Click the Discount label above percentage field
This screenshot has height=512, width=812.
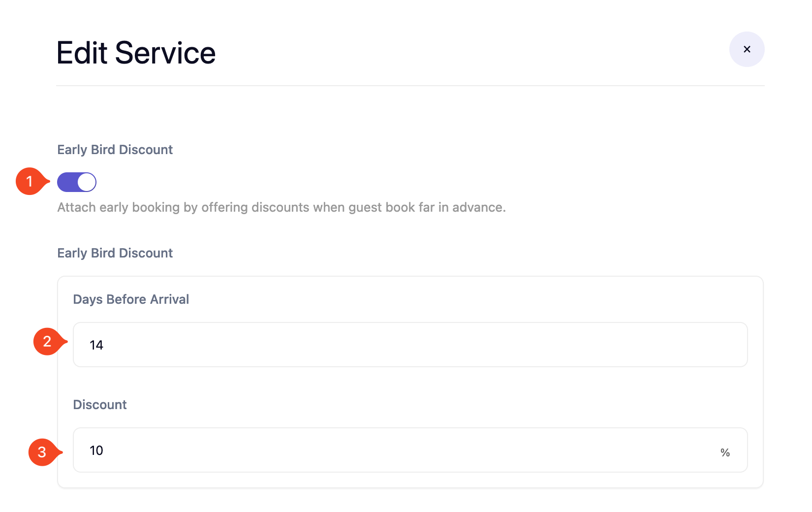(x=100, y=405)
